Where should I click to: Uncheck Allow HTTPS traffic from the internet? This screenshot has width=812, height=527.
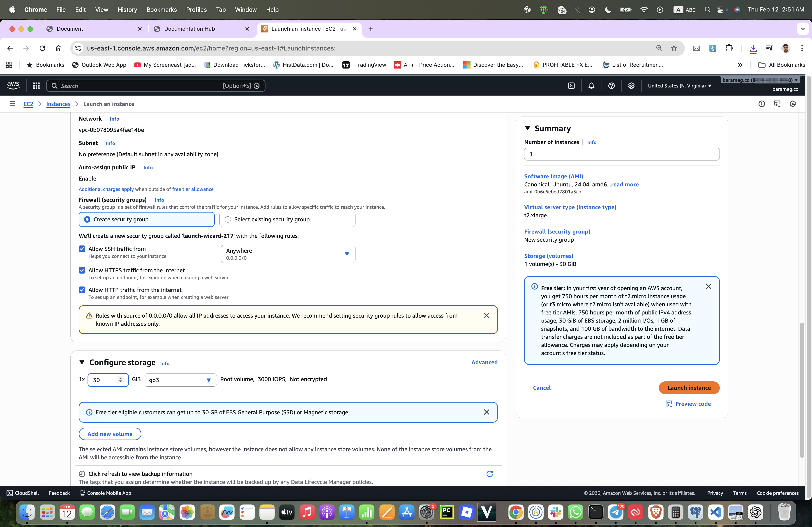pos(82,270)
